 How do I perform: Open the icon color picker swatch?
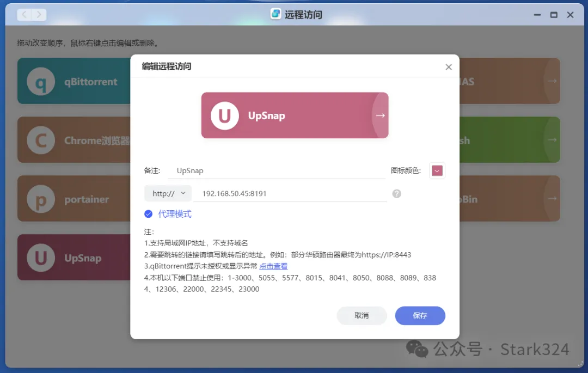pyautogui.click(x=437, y=171)
